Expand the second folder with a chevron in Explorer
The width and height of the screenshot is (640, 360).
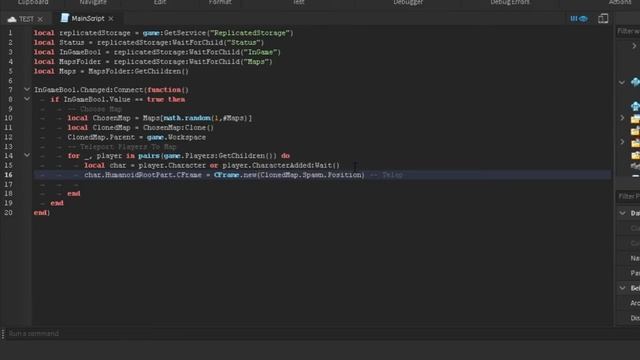pyautogui.click(x=622, y=142)
